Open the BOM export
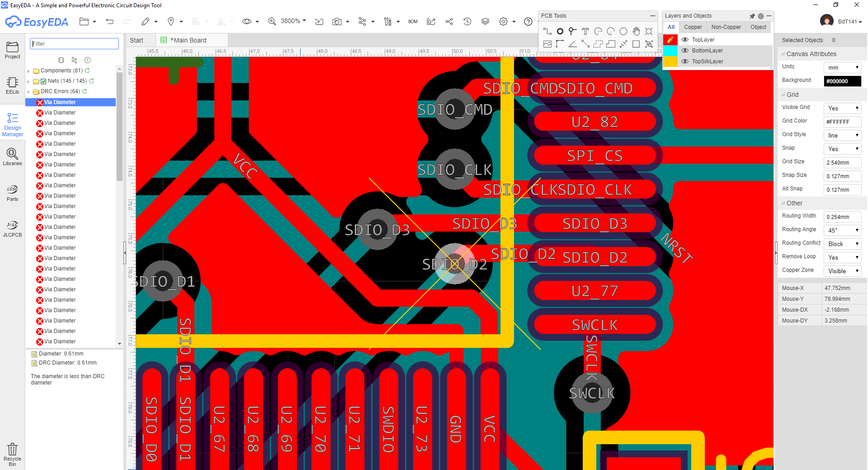Viewport: 868px width, 470px height. tap(413, 21)
